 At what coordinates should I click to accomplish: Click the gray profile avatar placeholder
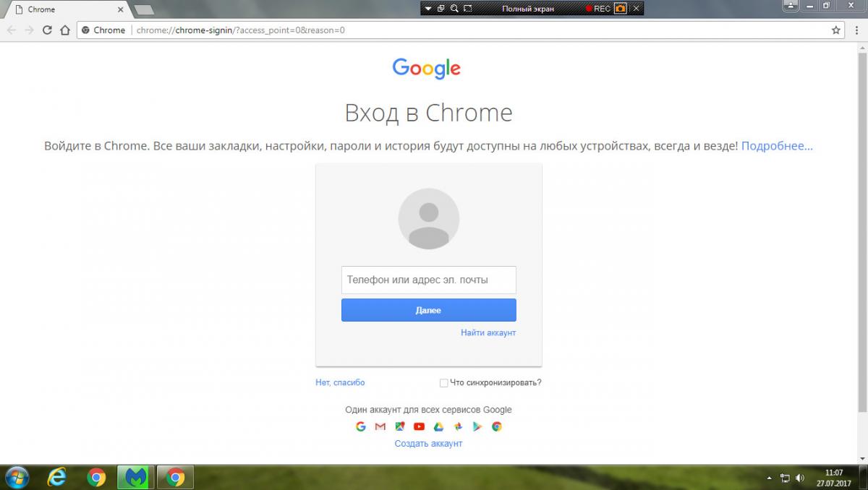429,219
